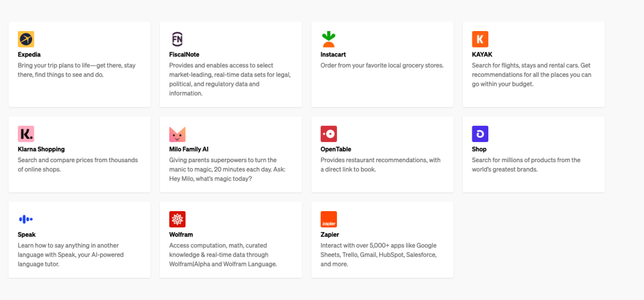Click the blue Speak waveform icon

click(26, 219)
